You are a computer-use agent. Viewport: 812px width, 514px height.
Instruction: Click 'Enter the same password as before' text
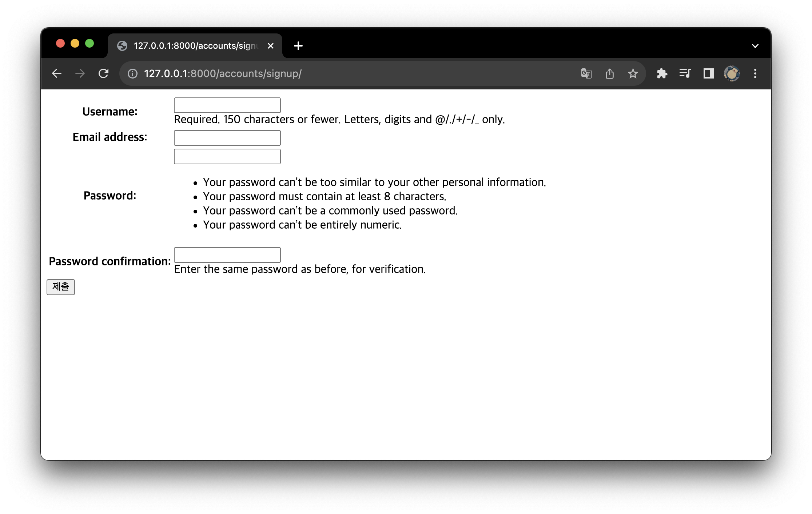[300, 269]
